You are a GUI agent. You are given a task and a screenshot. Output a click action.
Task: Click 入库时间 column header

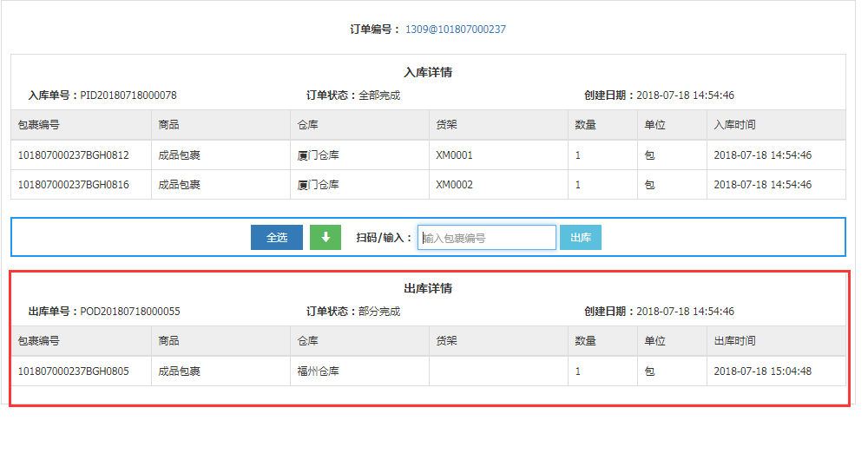click(x=734, y=125)
